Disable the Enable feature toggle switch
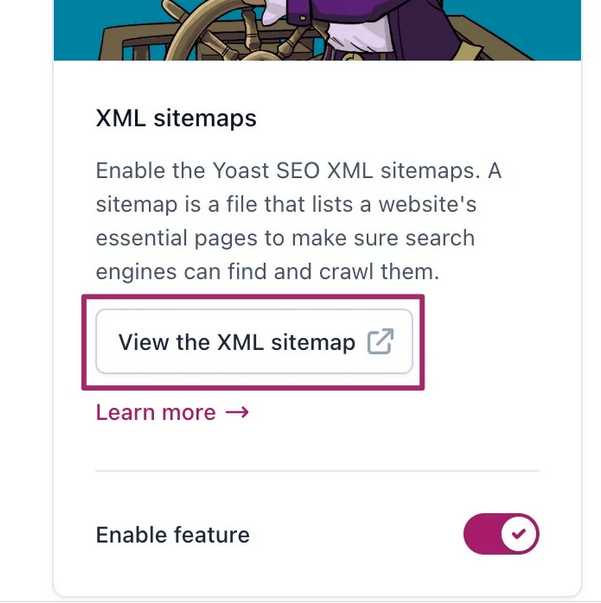 click(501, 535)
